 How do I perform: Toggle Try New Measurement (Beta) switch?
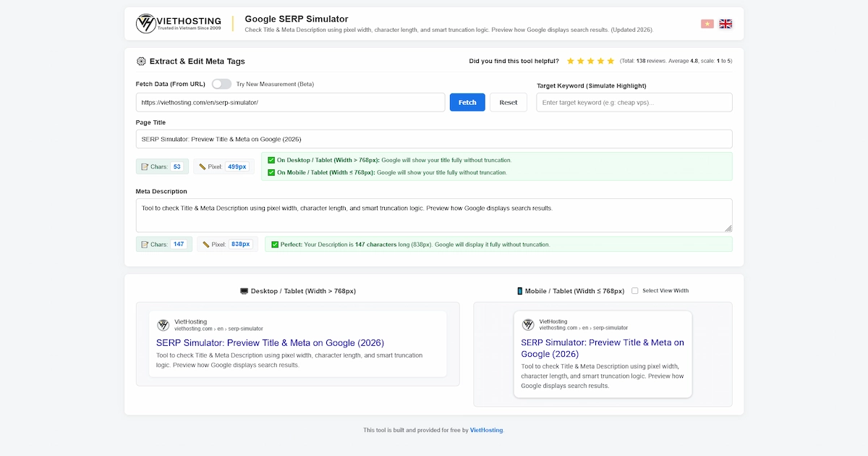pyautogui.click(x=221, y=84)
